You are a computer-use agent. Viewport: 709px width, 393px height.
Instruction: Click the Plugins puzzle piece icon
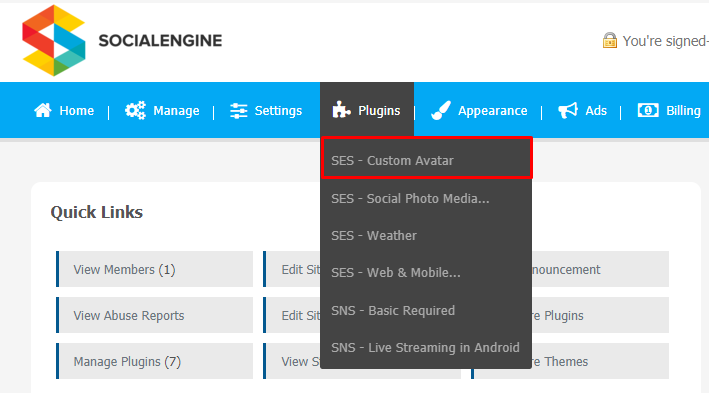pyautogui.click(x=341, y=109)
